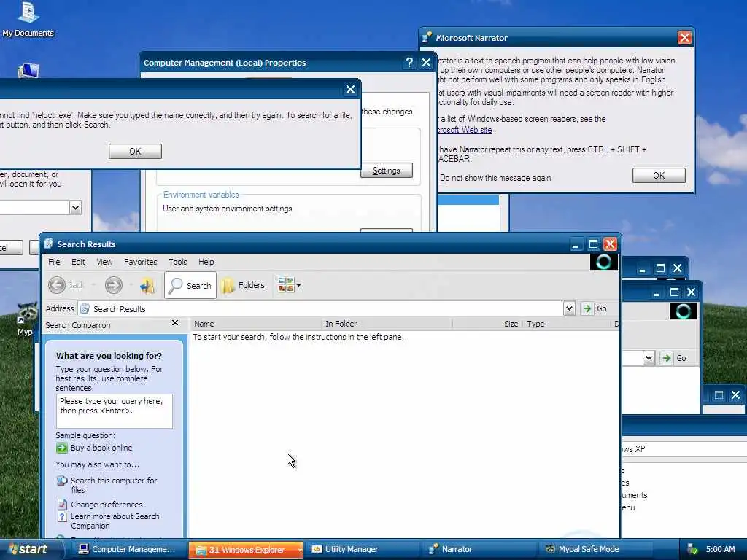747x560 pixels.
Task: Open the File menu
Action: point(54,262)
